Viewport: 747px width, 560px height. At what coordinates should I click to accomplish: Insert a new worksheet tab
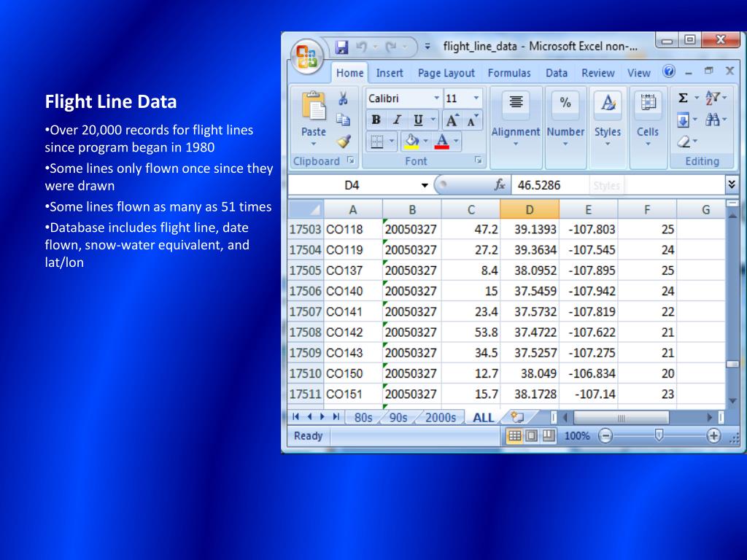point(517,417)
